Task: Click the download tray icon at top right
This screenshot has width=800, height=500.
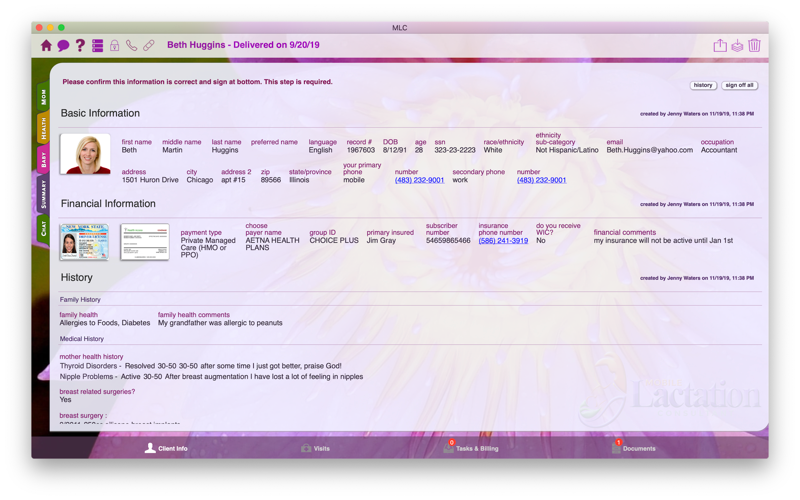Action: pyautogui.click(x=737, y=45)
